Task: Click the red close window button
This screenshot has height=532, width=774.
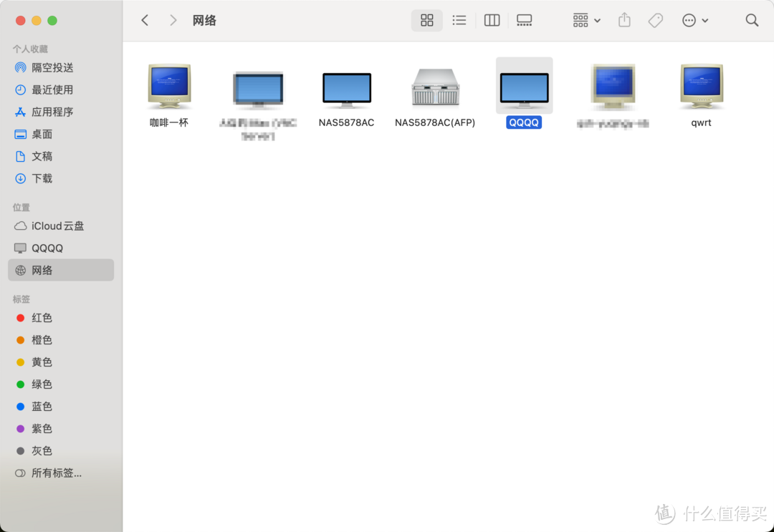Action: pos(20,20)
